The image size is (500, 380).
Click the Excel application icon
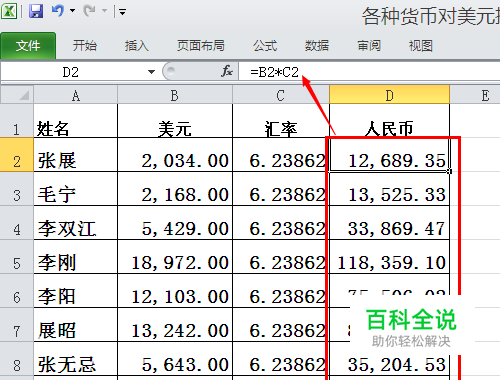click(9, 11)
